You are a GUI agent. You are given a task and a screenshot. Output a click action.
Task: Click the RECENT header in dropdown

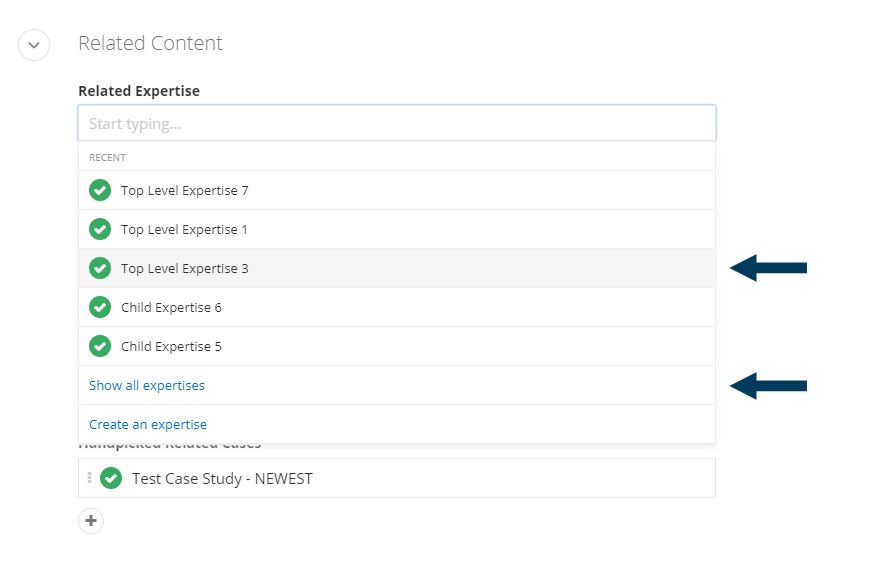click(107, 157)
